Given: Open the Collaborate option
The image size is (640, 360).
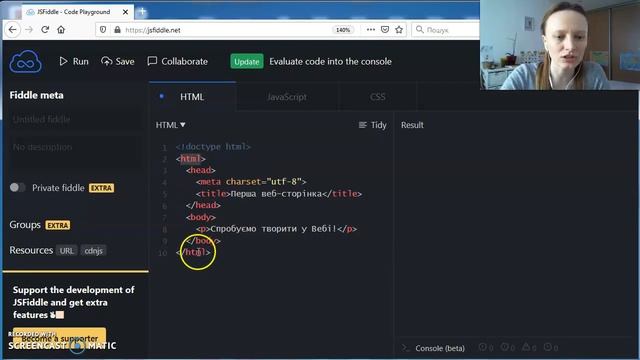Looking at the screenshot, I should (x=178, y=61).
